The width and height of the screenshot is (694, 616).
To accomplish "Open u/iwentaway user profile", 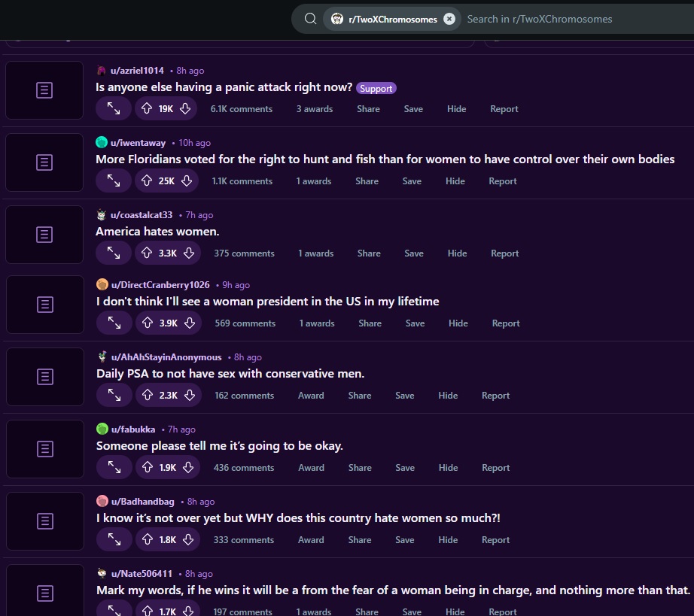I will (138, 143).
